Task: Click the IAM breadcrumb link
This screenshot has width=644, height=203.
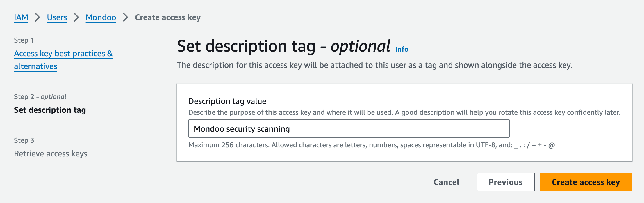Action: click(21, 17)
